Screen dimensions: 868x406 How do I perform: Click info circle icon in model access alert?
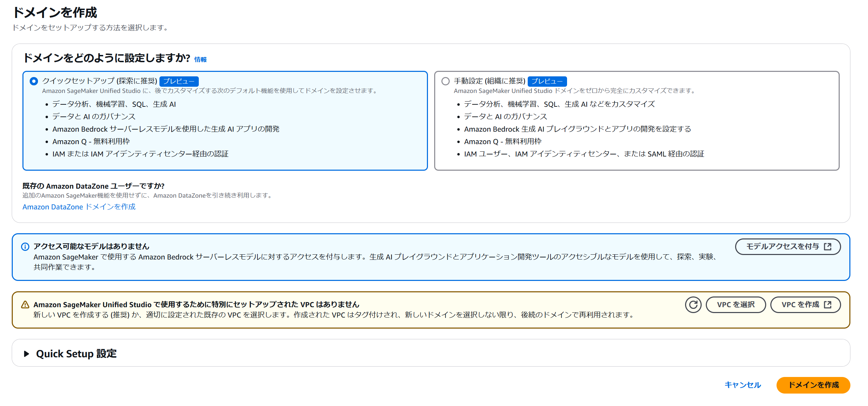point(25,247)
